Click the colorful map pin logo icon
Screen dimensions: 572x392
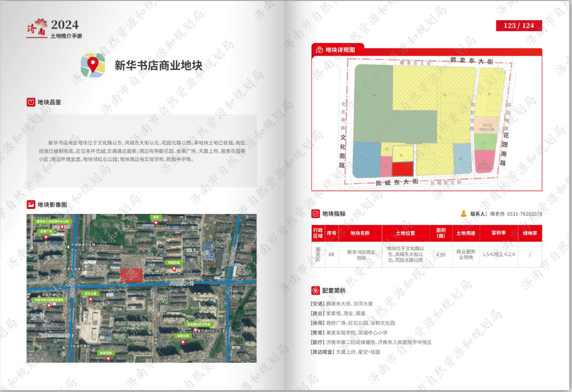coord(93,65)
